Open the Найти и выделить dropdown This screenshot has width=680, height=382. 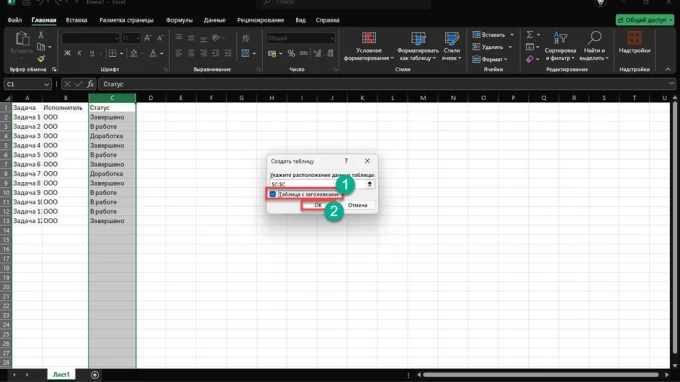pyautogui.click(x=594, y=46)
